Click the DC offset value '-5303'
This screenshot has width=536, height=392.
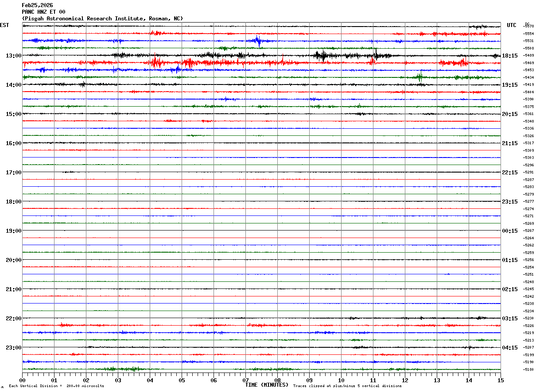[x=528, y=158]
